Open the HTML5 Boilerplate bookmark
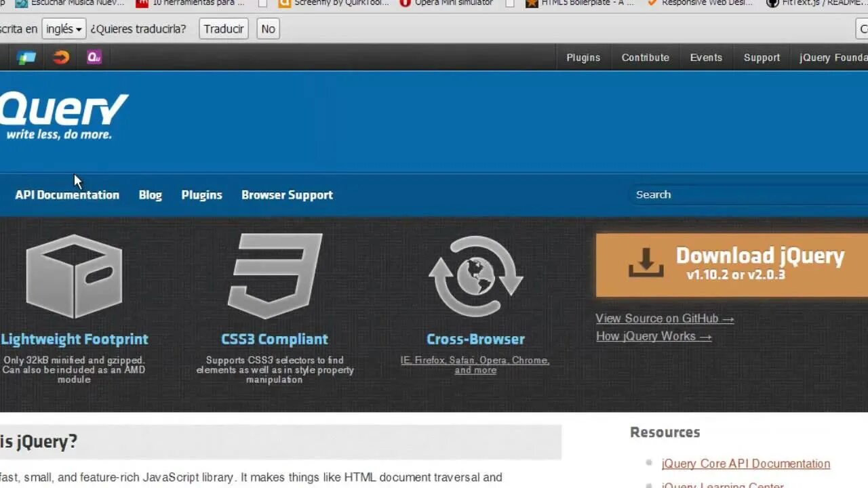The width and height of the screenshot is (868, 488). point(580,3)
